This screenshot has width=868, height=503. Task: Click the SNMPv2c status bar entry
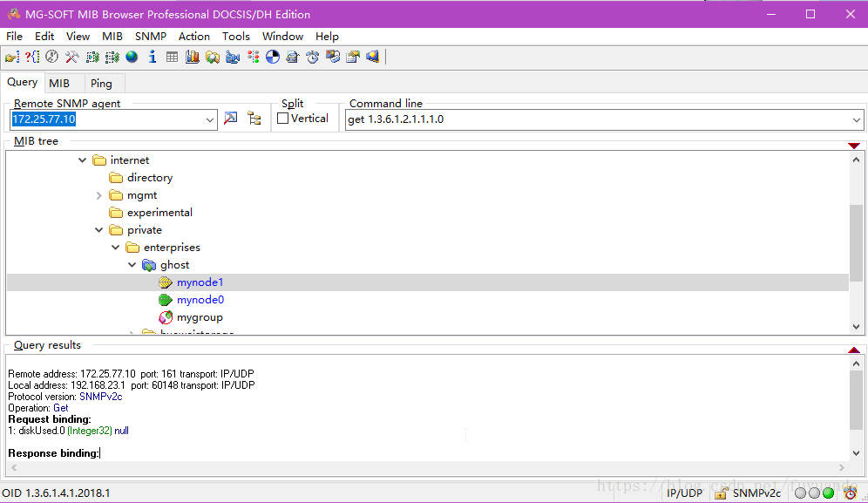(756, 493)
